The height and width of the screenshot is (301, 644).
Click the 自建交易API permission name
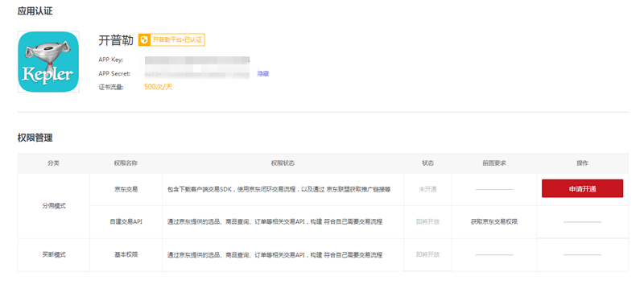pyautogui.click(x=126, y=222)
